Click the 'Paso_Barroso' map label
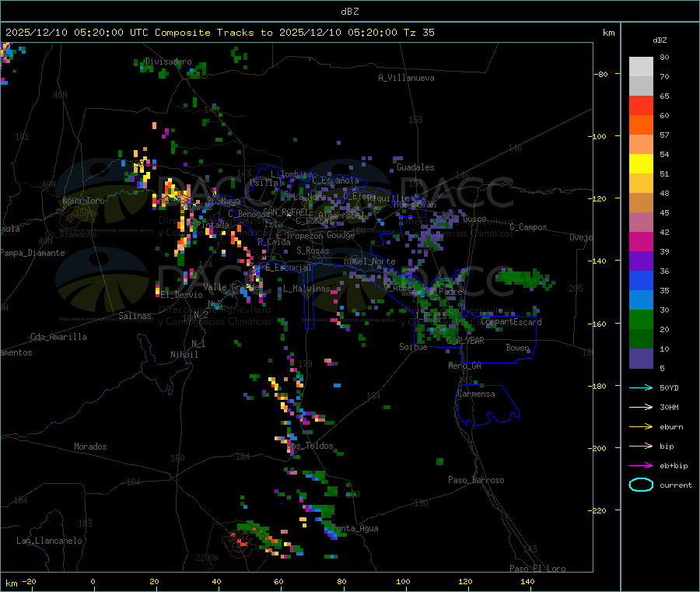Viewport: 700px width, 592px height. 476,480
